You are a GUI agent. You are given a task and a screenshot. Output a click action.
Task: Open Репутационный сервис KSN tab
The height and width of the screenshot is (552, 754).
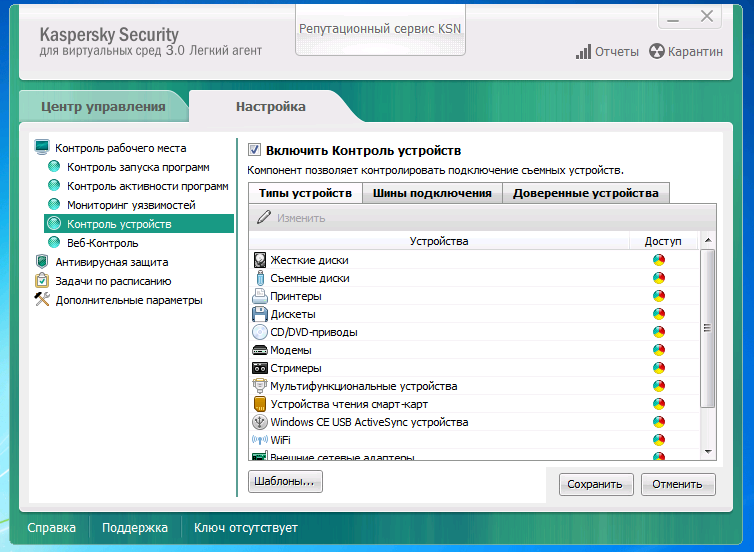point(380,29)
